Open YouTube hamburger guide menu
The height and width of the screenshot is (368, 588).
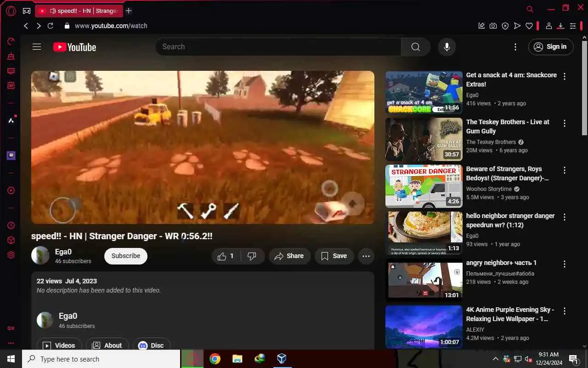coord(37,46)
